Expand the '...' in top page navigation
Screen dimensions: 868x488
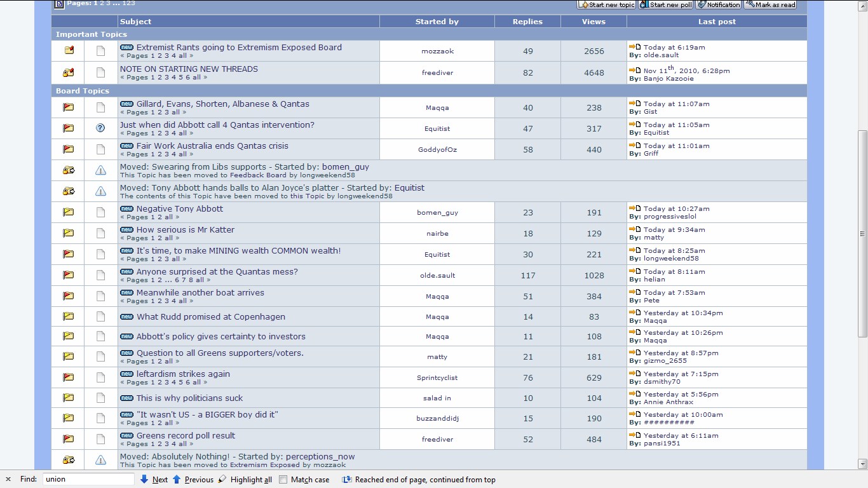point(116,4)
